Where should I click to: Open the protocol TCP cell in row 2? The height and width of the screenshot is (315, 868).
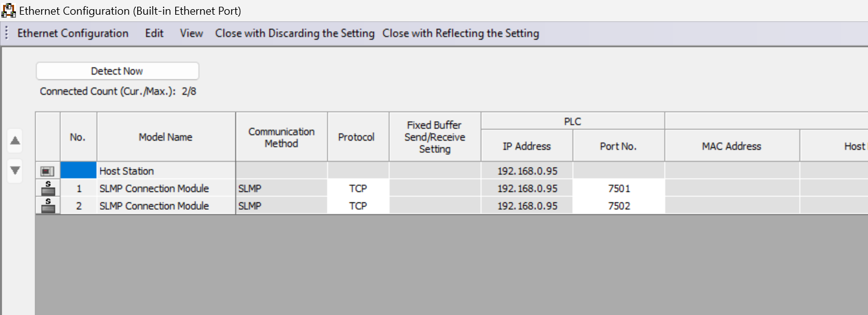click(x=358, y=206)
